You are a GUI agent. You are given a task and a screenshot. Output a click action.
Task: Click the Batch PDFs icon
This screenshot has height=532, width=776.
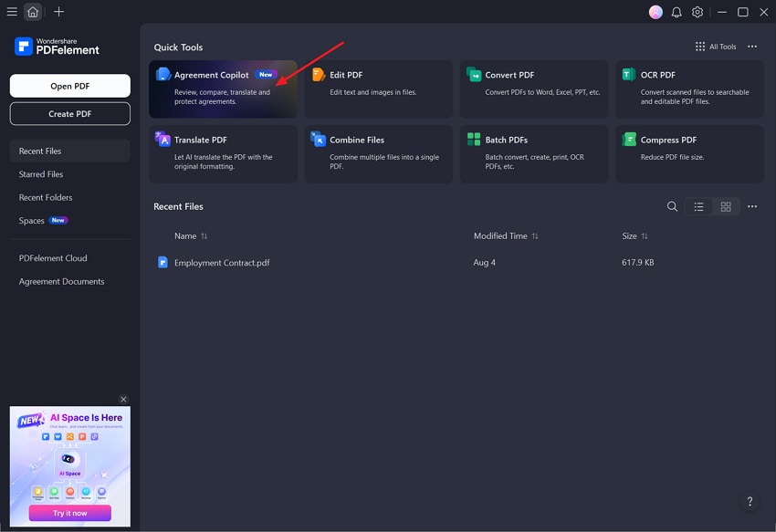[474, 139]
